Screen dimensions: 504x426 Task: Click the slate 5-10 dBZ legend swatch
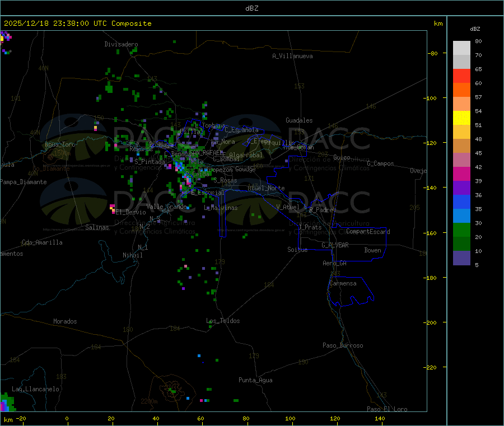[x=461, y=258]
